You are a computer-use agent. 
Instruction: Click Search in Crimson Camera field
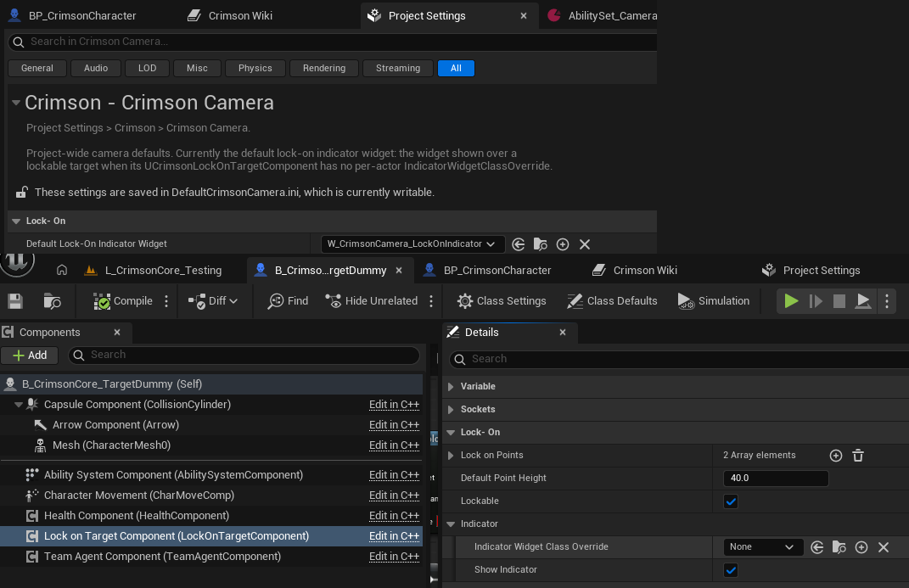332,42
